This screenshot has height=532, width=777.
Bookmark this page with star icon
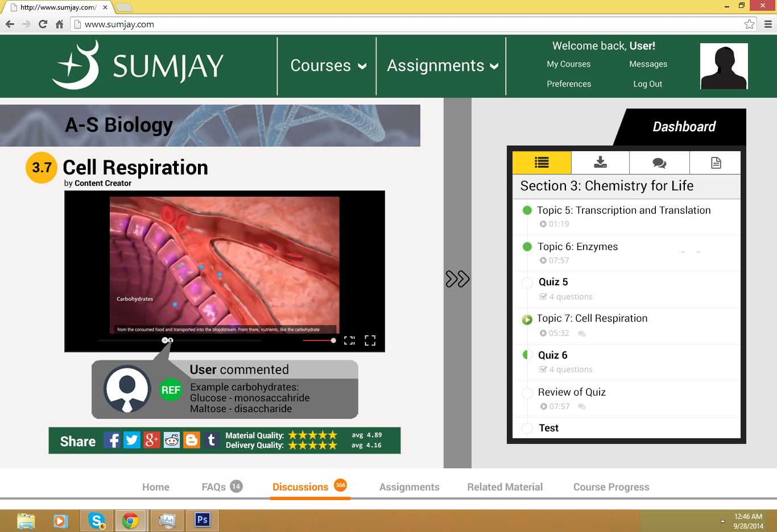click(x=749, y=24)
